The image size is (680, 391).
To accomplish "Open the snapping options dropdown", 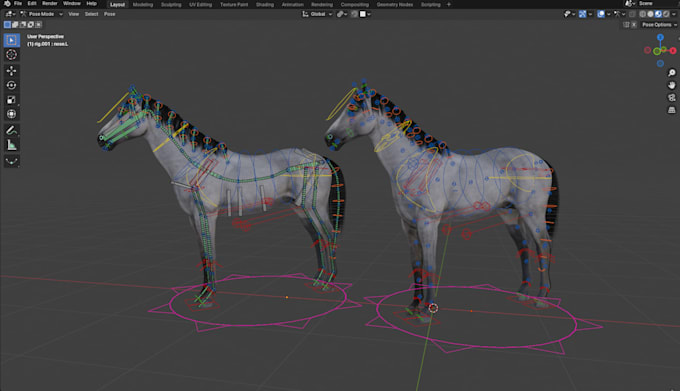I will [x=346, y=14].
